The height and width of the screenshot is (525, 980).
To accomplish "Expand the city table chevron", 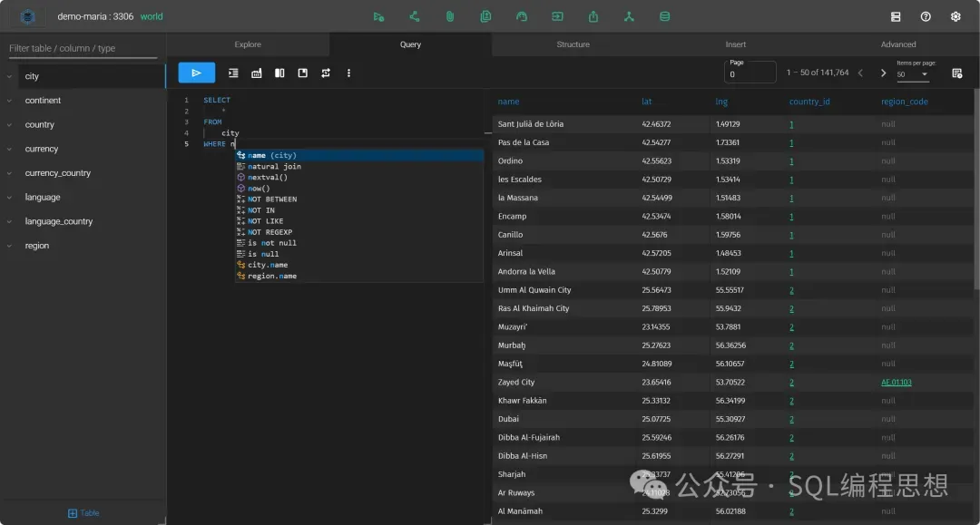I will tap(9, 76).
